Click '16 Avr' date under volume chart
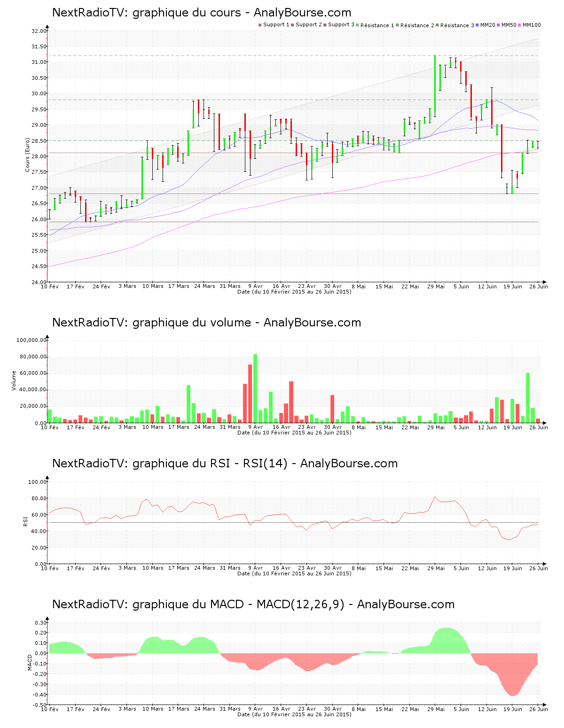 (282, 427)
